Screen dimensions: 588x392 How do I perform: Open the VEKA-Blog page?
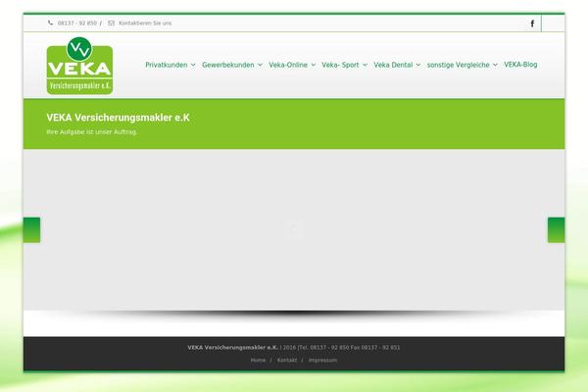pos(520,65)
